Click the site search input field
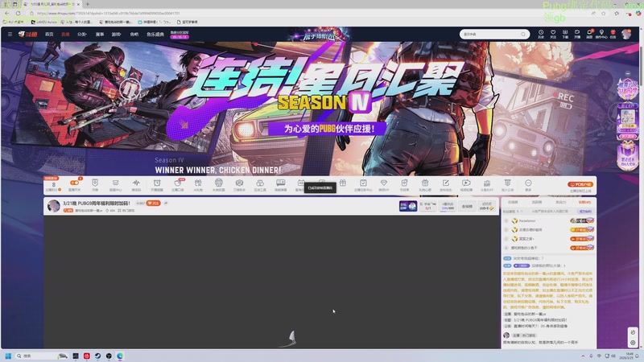 click(x=491, y=34)
